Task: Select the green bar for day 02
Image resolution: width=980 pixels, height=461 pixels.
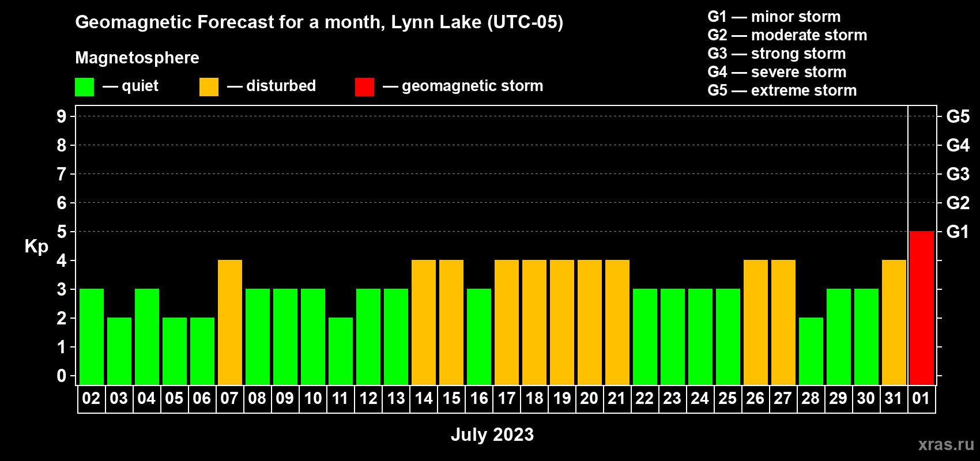Action: coord(92,337)
